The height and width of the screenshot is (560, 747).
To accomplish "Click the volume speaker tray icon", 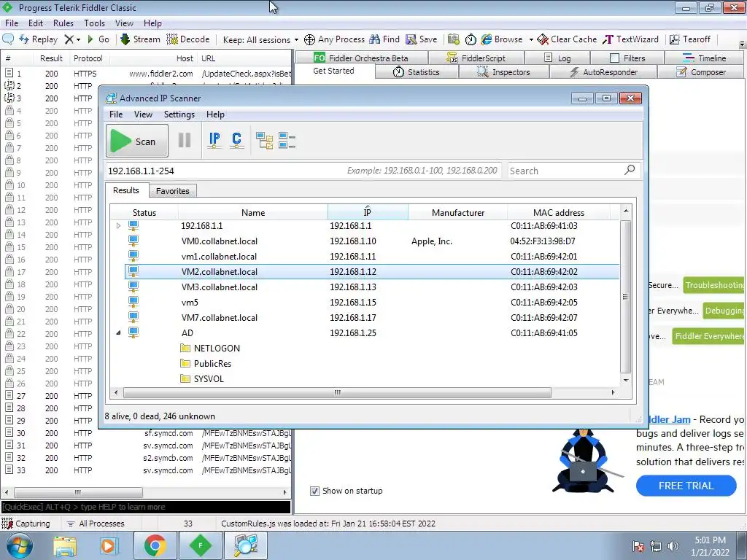I will click(673, 546).
